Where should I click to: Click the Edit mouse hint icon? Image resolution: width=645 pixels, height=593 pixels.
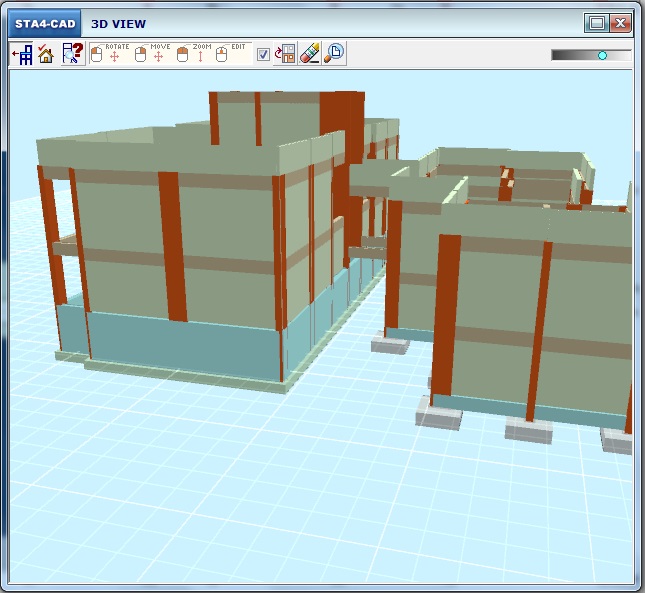click(x=232, y=54)
